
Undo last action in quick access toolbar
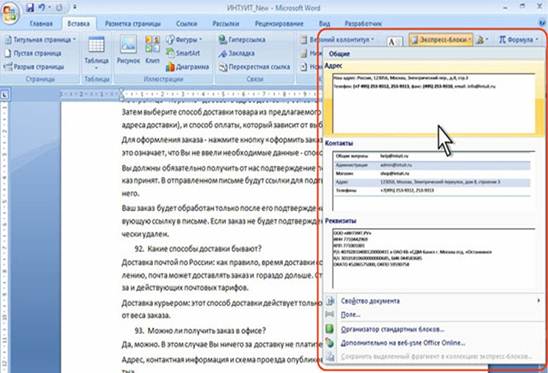(42, 7)
